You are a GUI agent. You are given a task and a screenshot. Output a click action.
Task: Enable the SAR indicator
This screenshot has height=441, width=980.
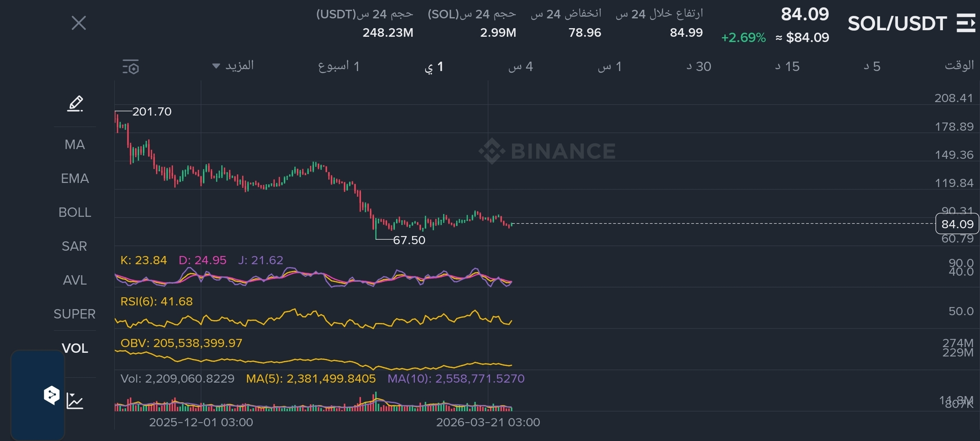point(75,246)
